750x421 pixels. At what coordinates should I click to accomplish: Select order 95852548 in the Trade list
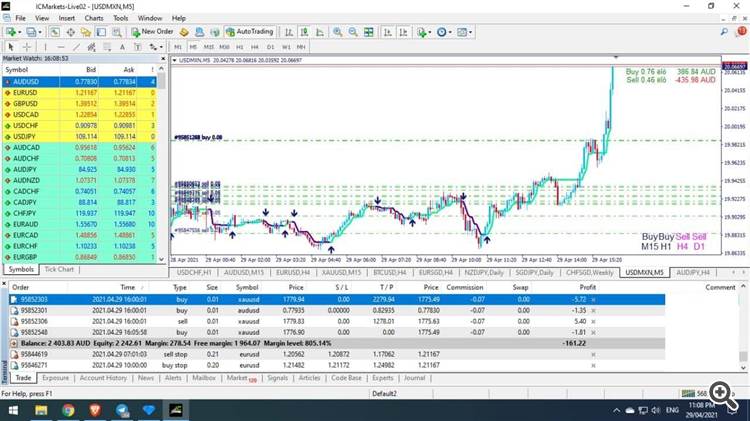tap(337, 332)
